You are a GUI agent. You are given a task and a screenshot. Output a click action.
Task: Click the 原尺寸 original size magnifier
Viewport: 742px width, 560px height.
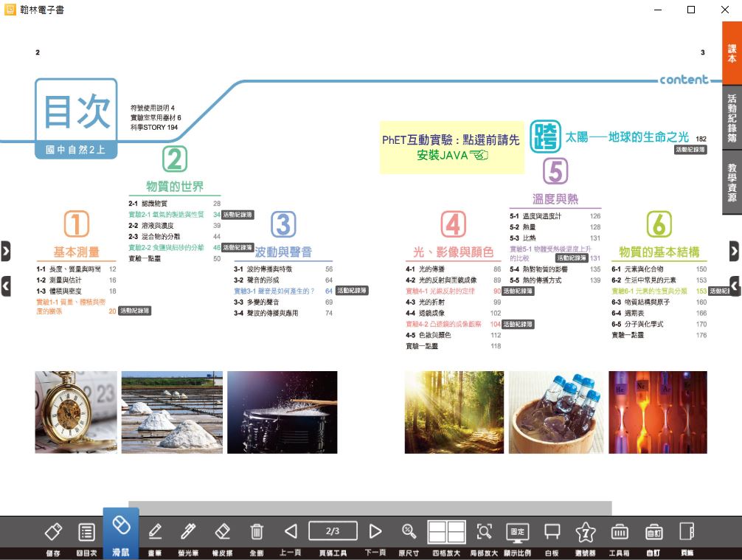(409, 531)
